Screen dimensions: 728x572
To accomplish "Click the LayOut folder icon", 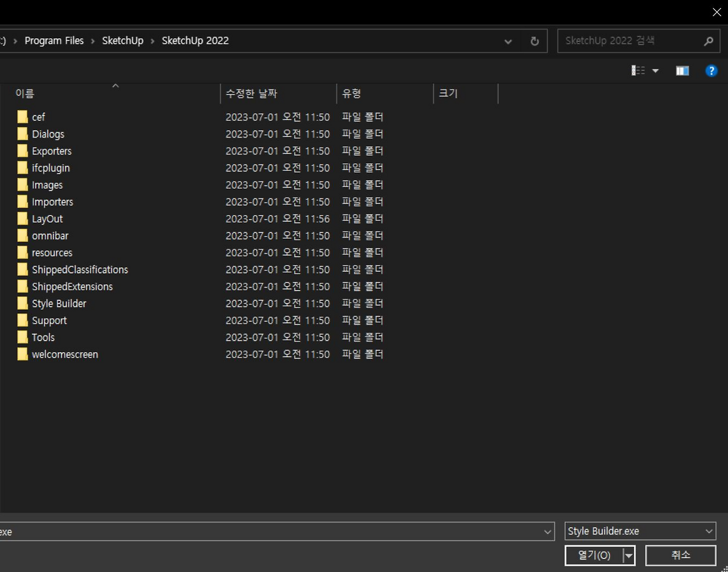I will 22,219.
